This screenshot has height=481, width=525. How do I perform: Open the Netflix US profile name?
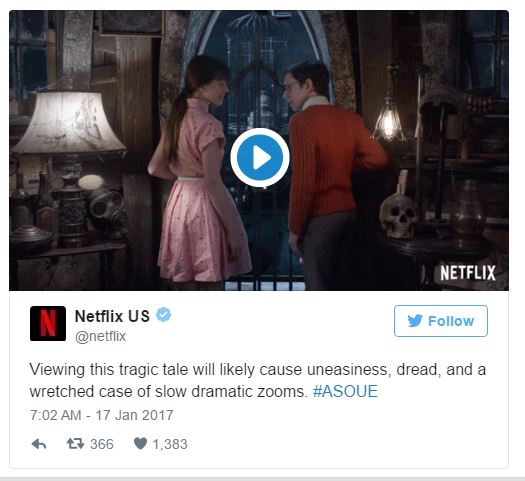[112, 316]
